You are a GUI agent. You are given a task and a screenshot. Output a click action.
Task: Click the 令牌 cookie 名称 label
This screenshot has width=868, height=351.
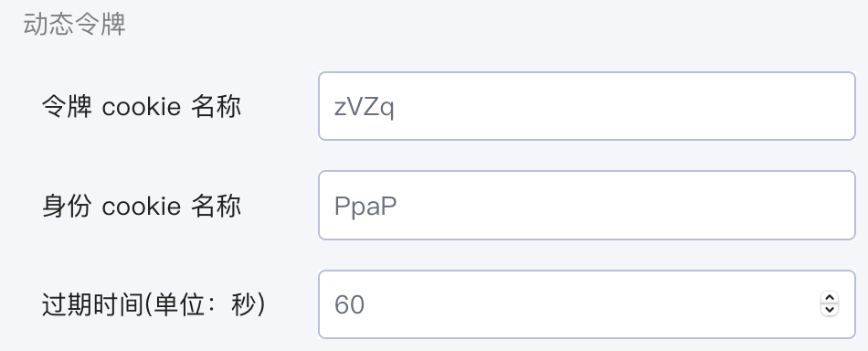coord(141,106)
